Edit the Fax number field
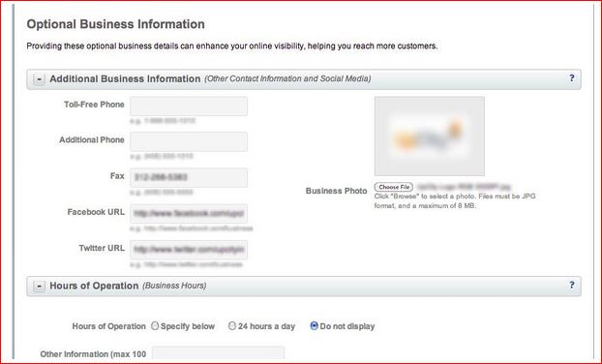Screen dimensions: 602x364 coord(189,177)
